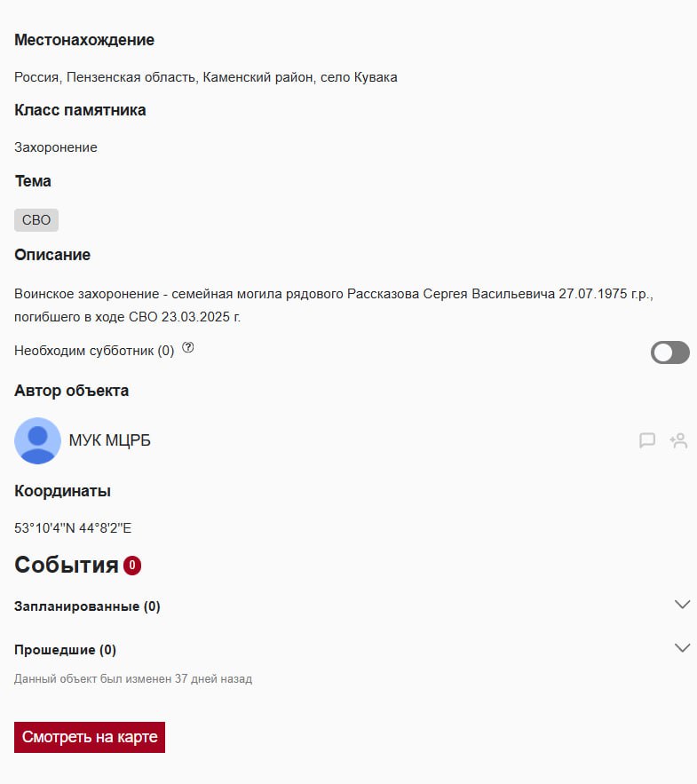The width and height of the screenshot is (697, 784).
Task: Click the События section heading
Action: [67, 566]
